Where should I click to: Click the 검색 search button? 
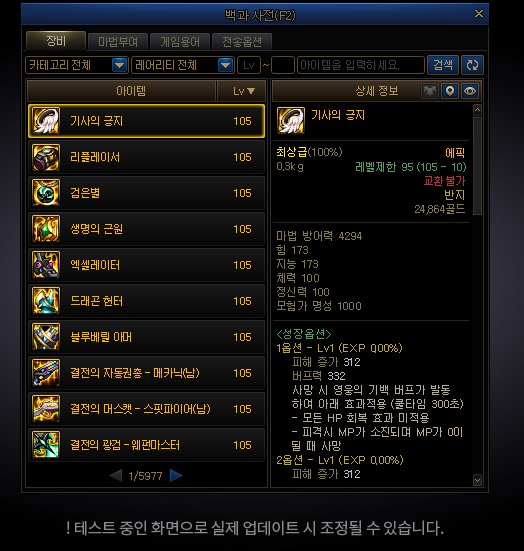click(443, 65)
